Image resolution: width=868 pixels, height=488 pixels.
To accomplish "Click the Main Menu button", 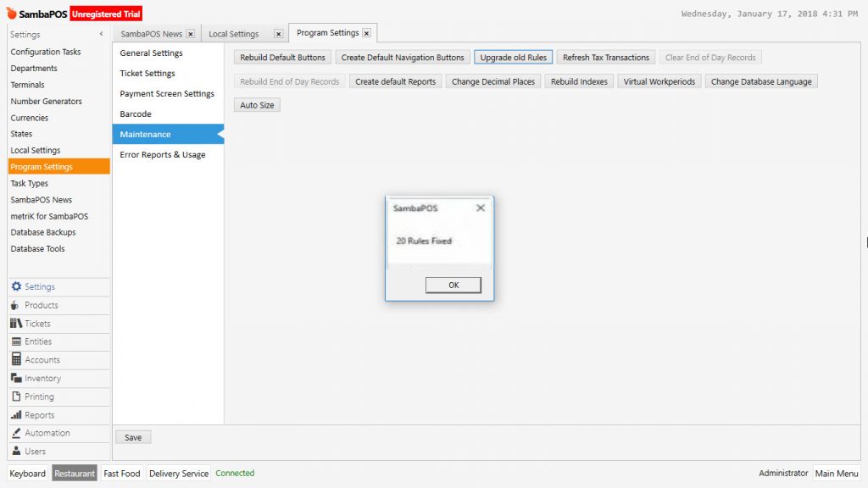I will pyautogui.click(x=837, y=473).
